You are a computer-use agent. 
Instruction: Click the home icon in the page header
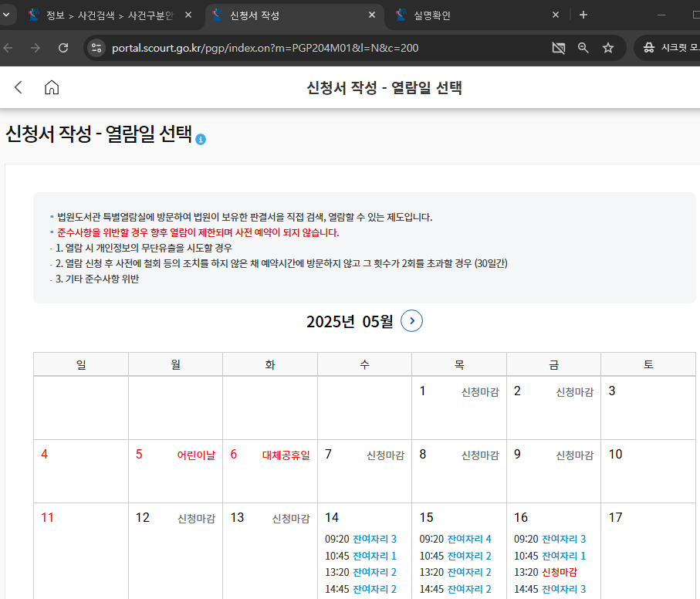pyautogui.click(x=52, y=87)
